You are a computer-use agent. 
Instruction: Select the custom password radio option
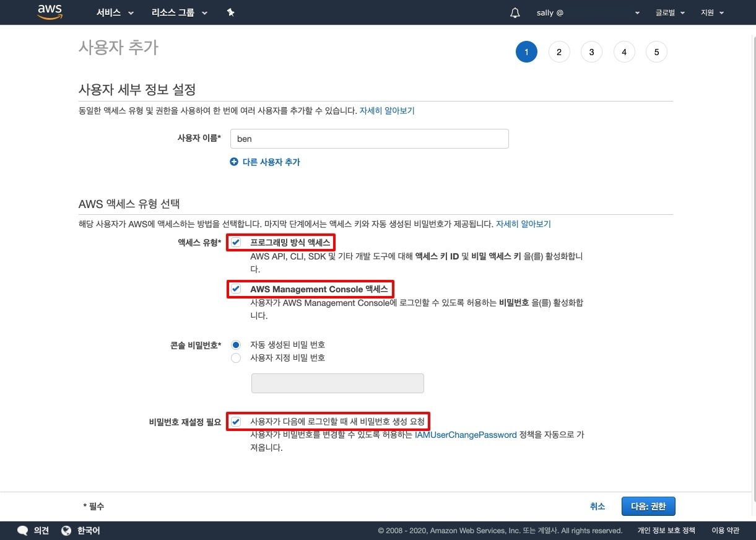(x=236, y=358)
